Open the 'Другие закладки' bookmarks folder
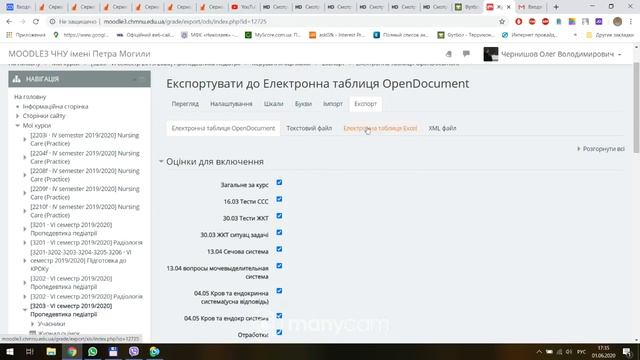This screenshot has height=360, width=640. point(611,35)
